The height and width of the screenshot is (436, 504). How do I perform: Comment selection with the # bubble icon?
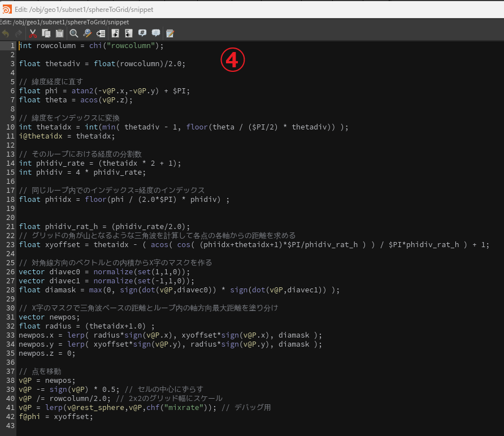tap(142, 33)
